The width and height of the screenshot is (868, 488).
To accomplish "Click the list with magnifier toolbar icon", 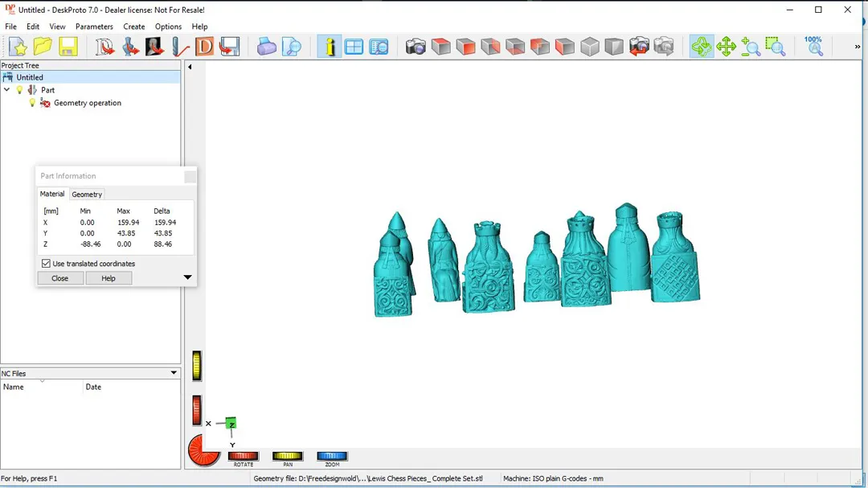I will click(x=379, y=47).
